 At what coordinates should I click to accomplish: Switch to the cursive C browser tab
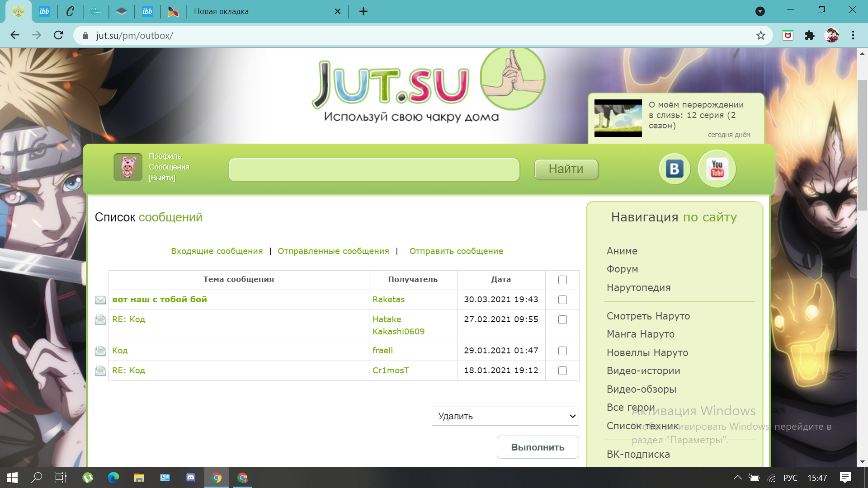pyautogui.click(x=70, y=11)
